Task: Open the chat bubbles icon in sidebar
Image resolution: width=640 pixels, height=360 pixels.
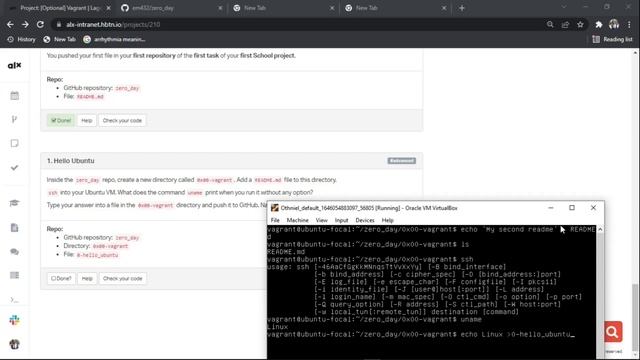Action: coord(14,251)
